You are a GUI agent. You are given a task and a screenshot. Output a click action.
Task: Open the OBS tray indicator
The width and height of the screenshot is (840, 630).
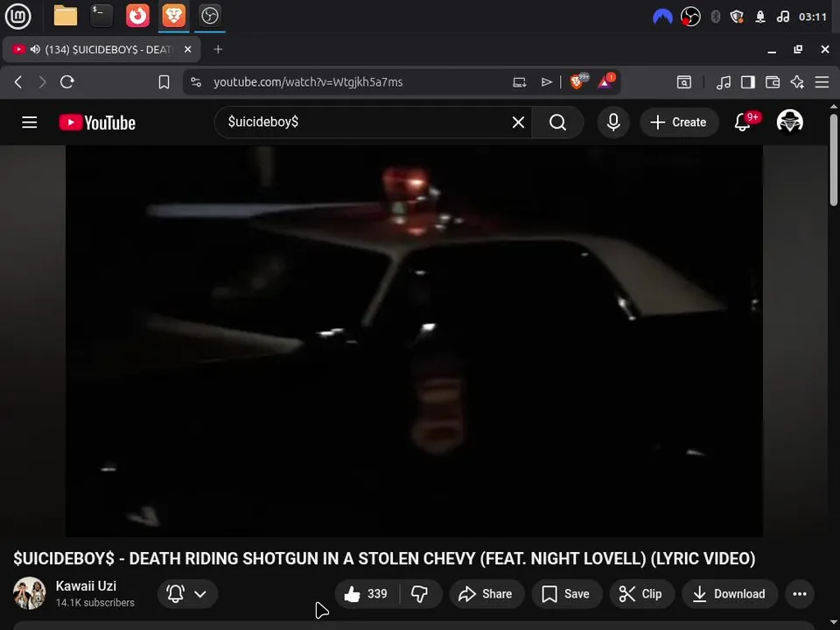[x=690, y=17]
